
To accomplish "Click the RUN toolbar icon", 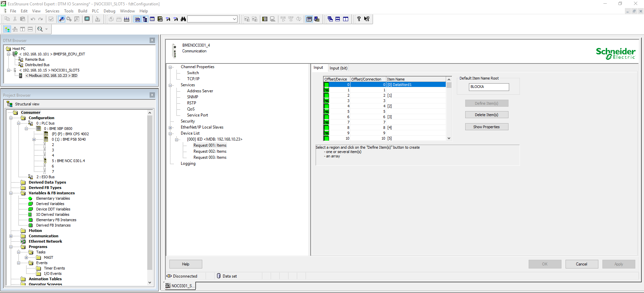I will [283, 19].
